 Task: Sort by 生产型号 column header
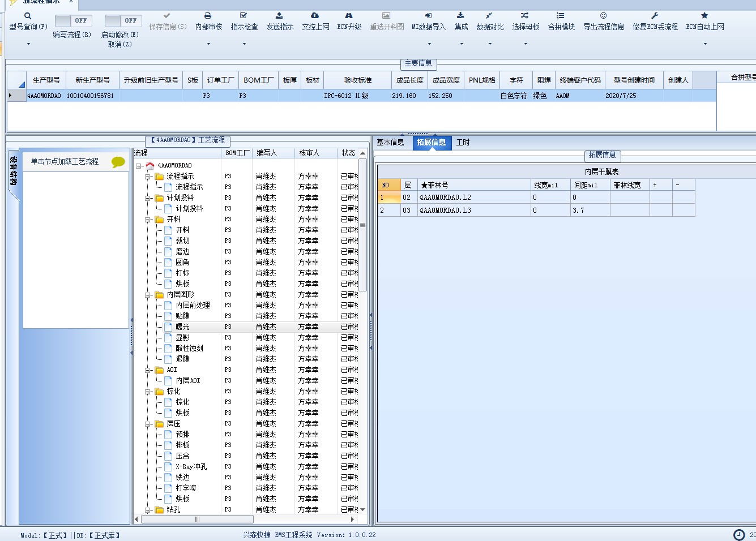point(46,80)
